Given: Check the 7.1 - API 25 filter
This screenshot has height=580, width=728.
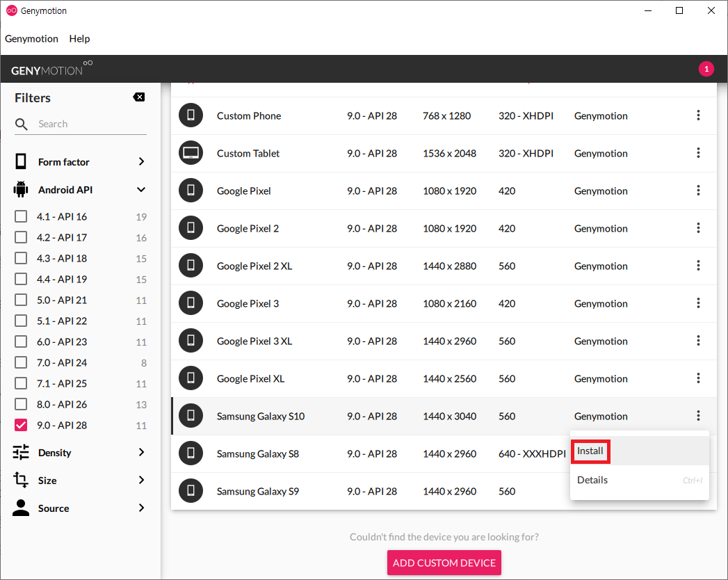Looking at the screenshot, I should (x=21, y=384).
